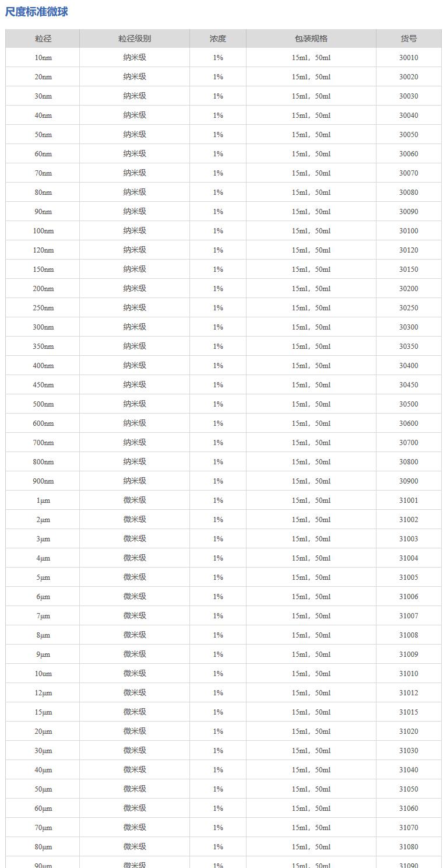Click product number 31080

point(409,847)
